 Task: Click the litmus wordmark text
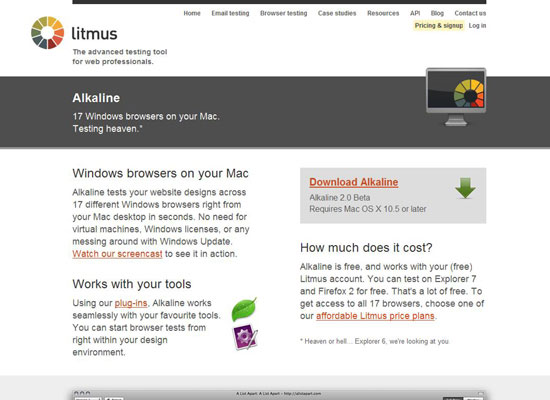click(x=94, y=34)
